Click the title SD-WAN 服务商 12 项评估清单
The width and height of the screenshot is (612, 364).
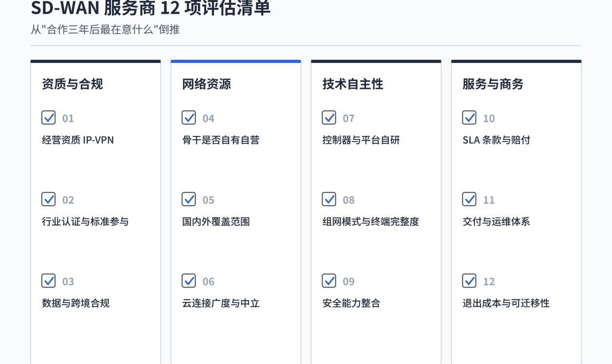151,8
